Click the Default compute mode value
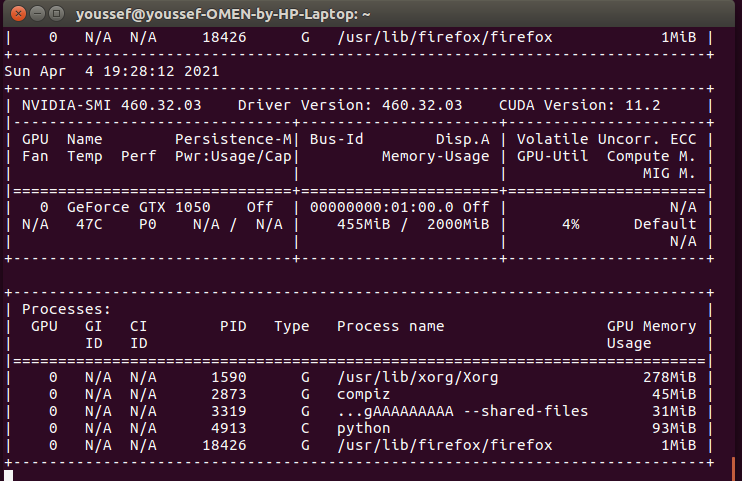742x481 pixels. [x=665, y=224]
